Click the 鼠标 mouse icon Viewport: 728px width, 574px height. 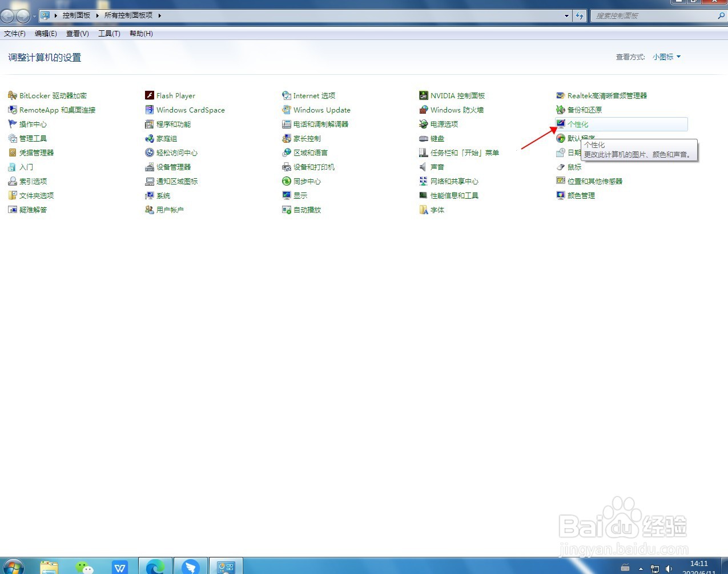click(x=561, y=167)
